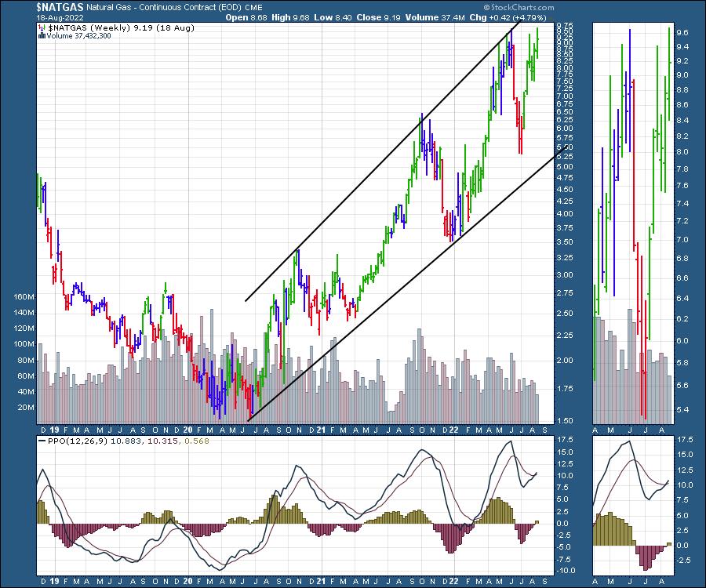706x588 pixels.
Task: Click the 22 year marker on bottom axis
Action: click(454, 430)
